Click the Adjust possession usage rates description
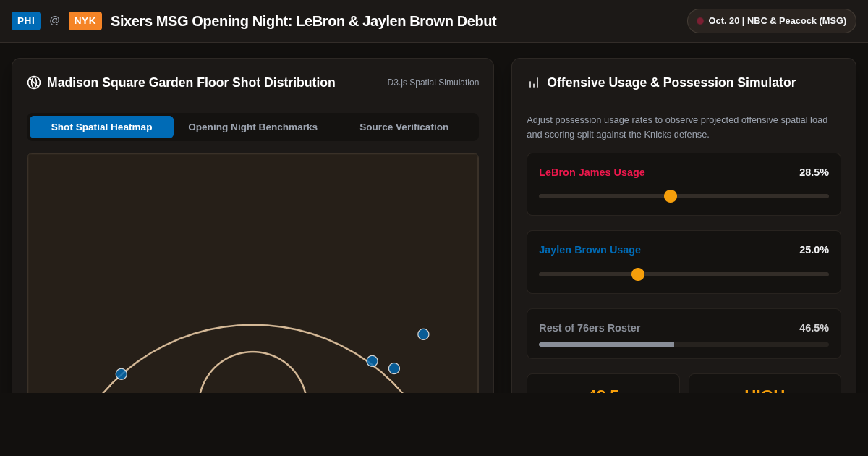 coord(677,127)
